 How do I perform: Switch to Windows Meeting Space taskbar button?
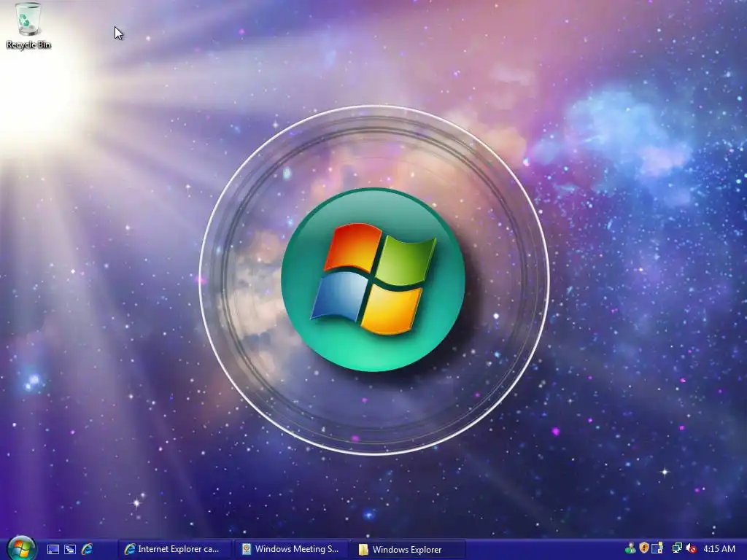(290, 549)
